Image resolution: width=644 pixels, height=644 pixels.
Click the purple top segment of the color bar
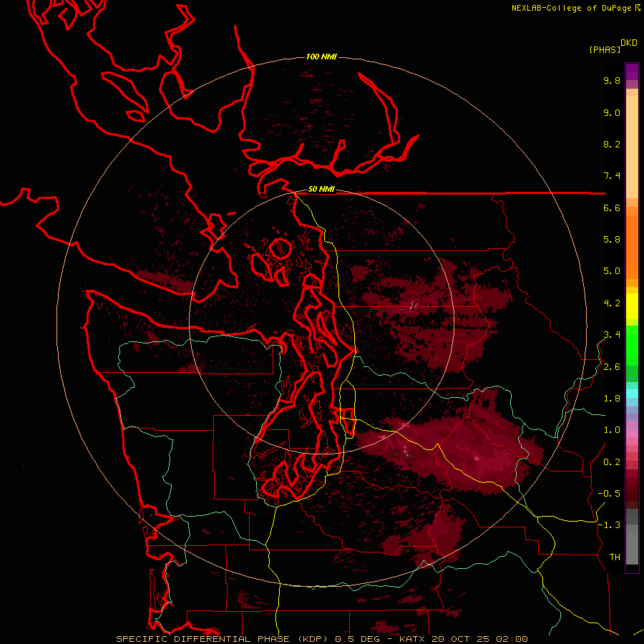[x=632, y=72]
